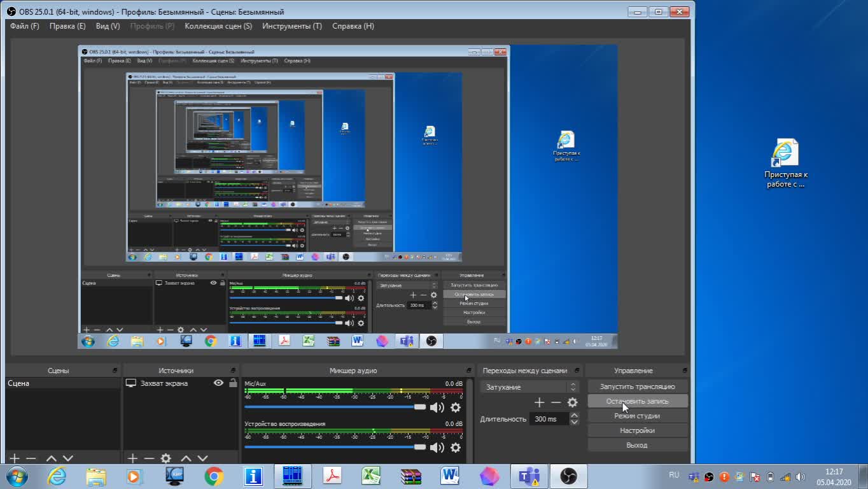The width and height of the screenshot is (868, 489).
Task: Move source down in Sources panel
Action: [x=202, y=458]
